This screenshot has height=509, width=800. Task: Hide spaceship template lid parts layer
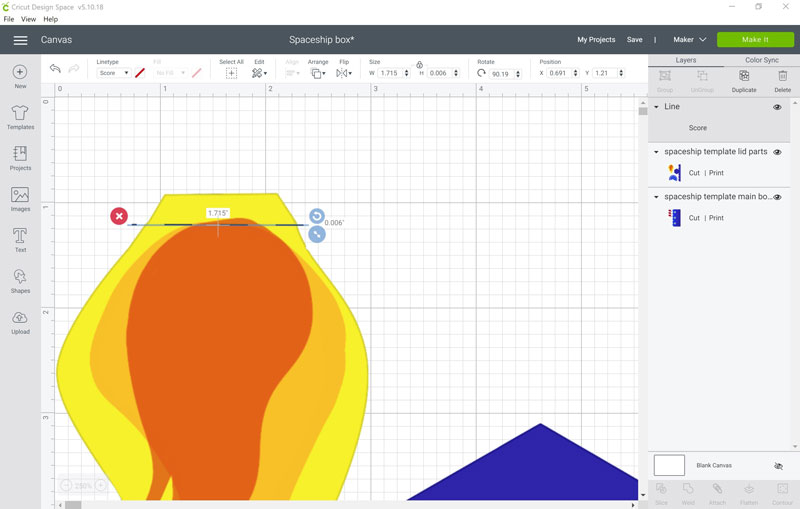(777, 152)
